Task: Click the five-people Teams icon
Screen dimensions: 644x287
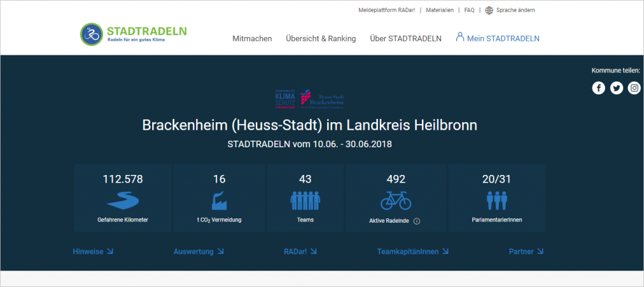Action: (305, 201)
